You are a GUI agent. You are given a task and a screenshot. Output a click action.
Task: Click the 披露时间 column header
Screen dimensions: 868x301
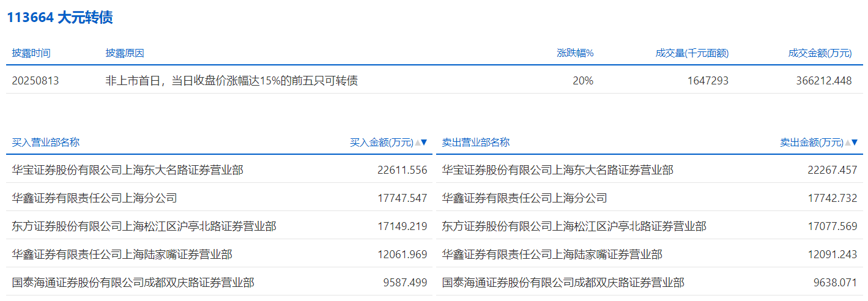pos(31,53)
